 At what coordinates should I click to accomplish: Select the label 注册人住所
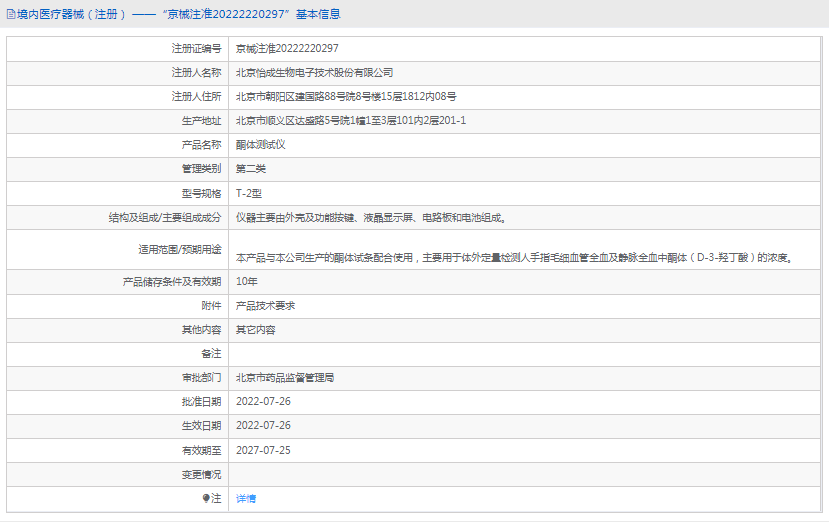[196, 97]
